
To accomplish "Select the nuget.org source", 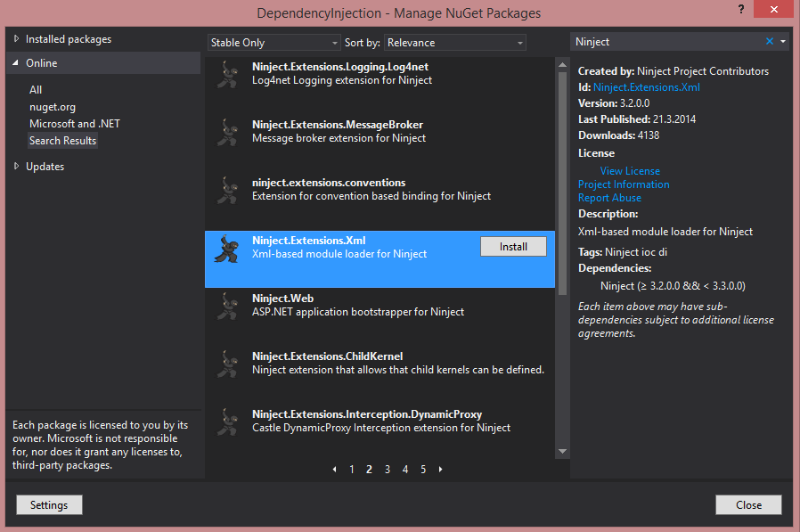I will tap(53, 107).
